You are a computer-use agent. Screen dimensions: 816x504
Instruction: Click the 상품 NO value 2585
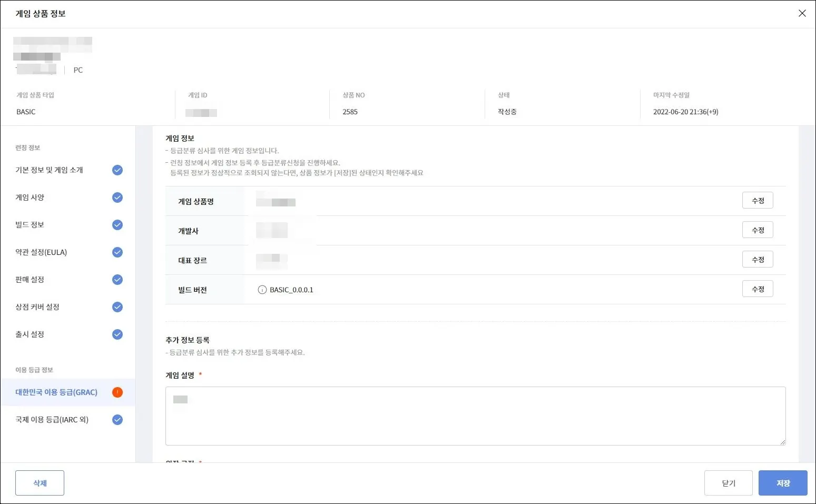coord(350,112)
